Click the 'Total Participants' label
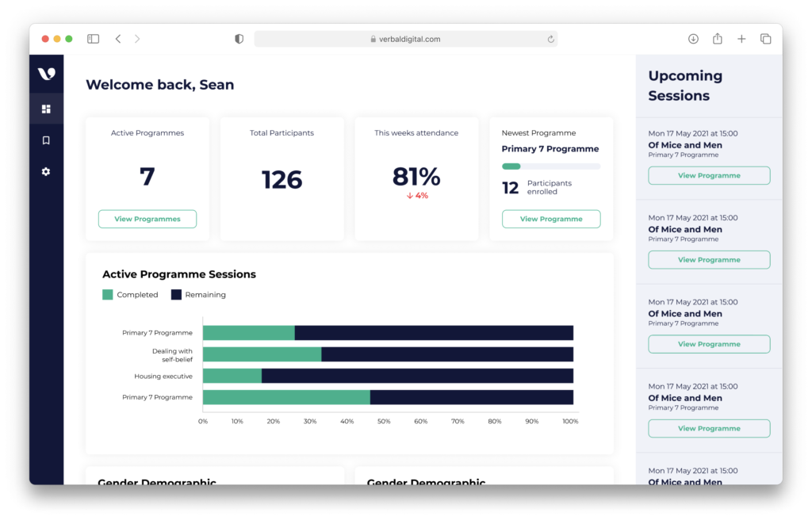The image size is (812, 520). pos(282,133)
